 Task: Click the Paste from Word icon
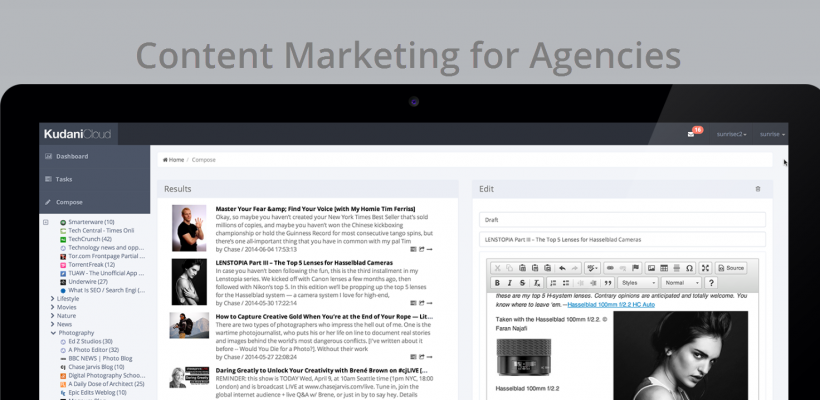[x=548, y=268]
